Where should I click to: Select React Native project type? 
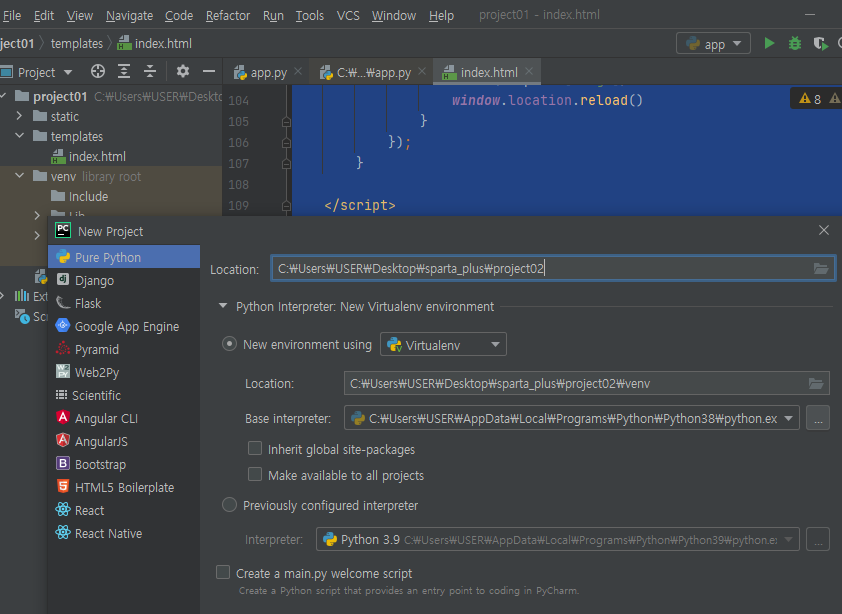point(124,533)
